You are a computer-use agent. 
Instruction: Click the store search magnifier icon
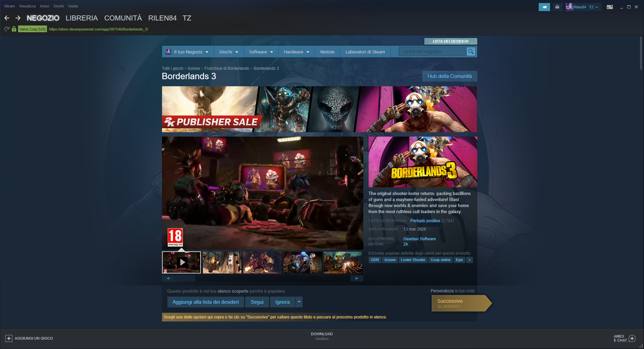471,52
